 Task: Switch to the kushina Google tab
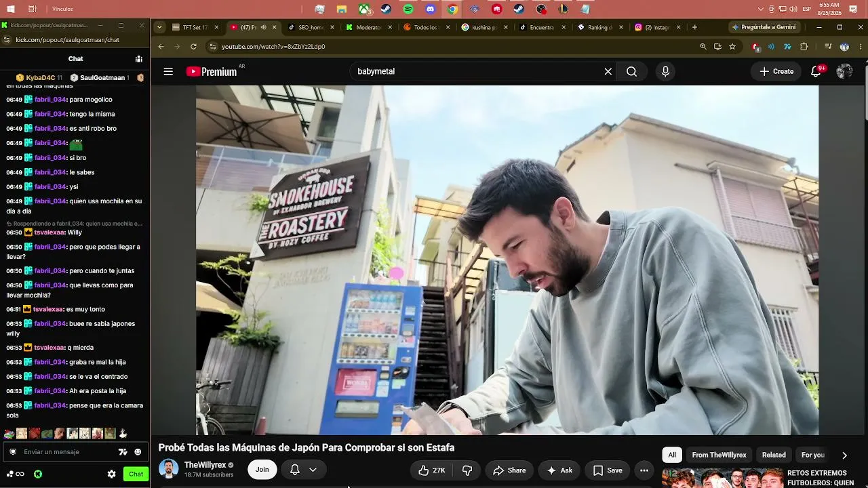pyautogui.click(x=486, y=27)
